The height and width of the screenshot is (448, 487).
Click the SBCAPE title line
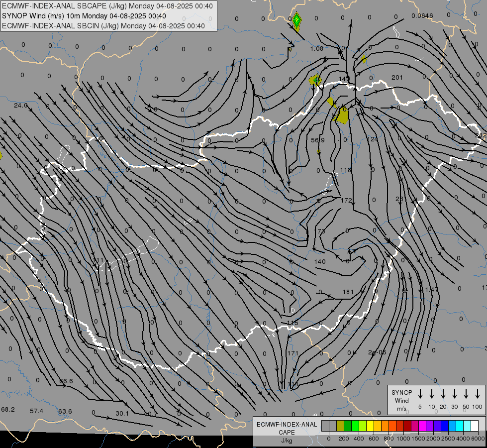(x=107, y=6)
